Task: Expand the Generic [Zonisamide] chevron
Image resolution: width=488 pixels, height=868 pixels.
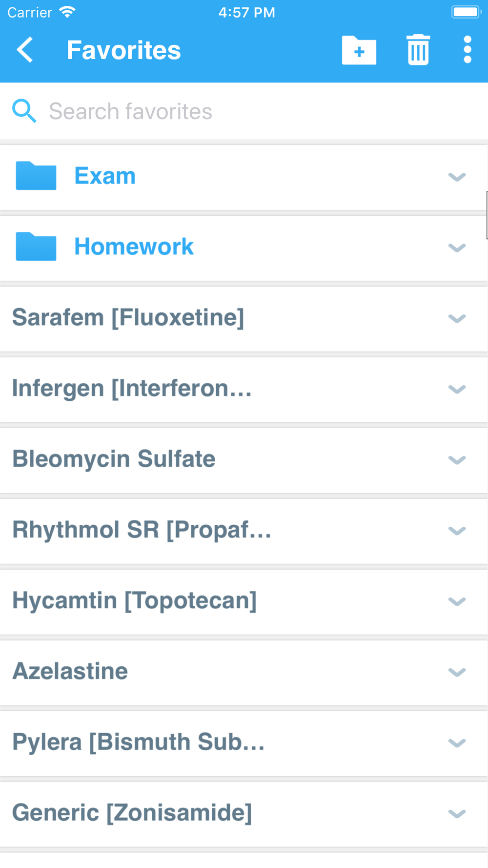Action: coord(457,814)
